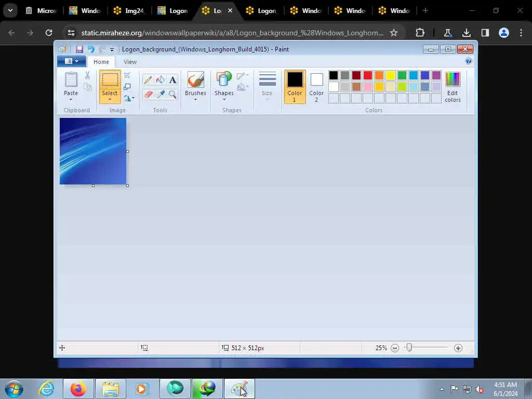The width and height of the screenshot is (532, 399).
Task: Click the Redo arrow in Paint title bar
Action: pos(102,49)
